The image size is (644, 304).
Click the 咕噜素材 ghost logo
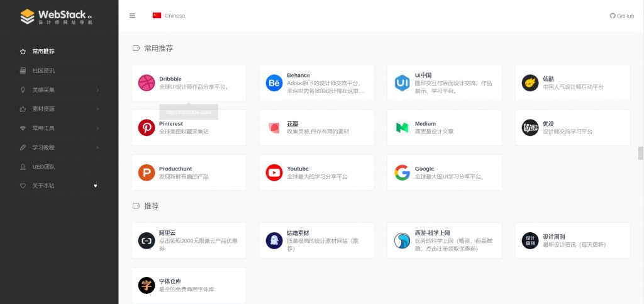tap(274, 240)
